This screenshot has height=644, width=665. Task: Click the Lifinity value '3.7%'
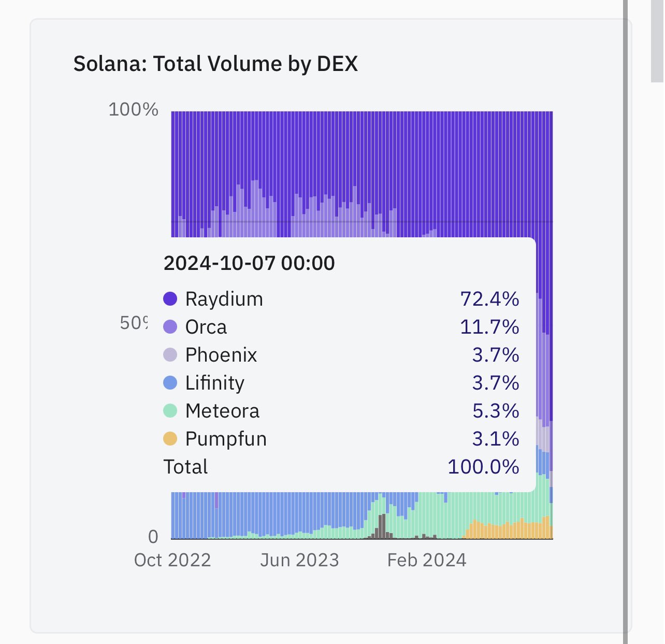(496, 383)
